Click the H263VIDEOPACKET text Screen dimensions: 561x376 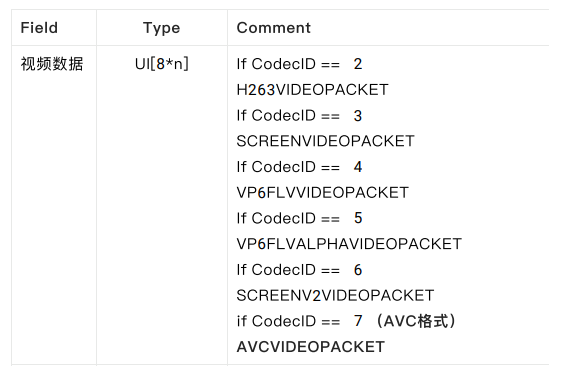point(312,90)
